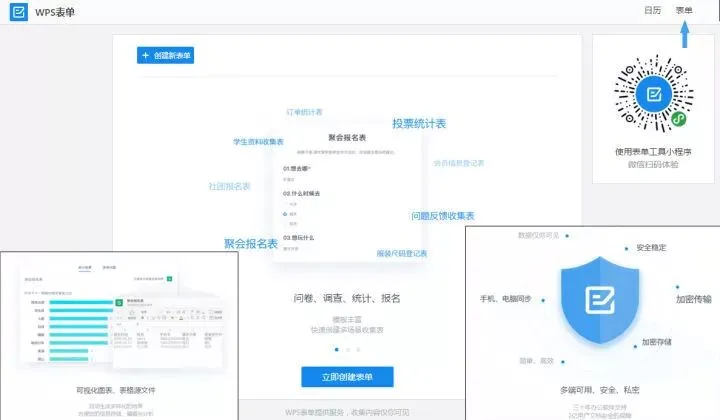
Task: Click 加密存储 label near shield
Action: (x=657, y=342)
